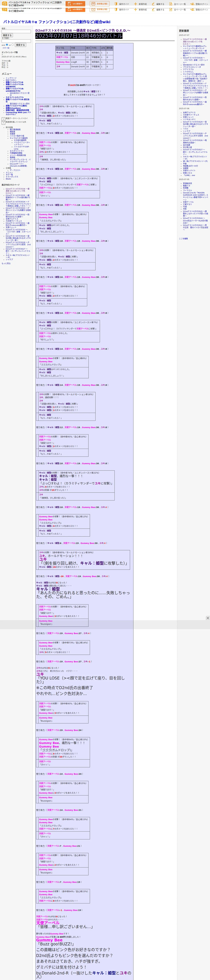210x980 pixels.
Task: Open ライラエル in update history
Action: 188,190
